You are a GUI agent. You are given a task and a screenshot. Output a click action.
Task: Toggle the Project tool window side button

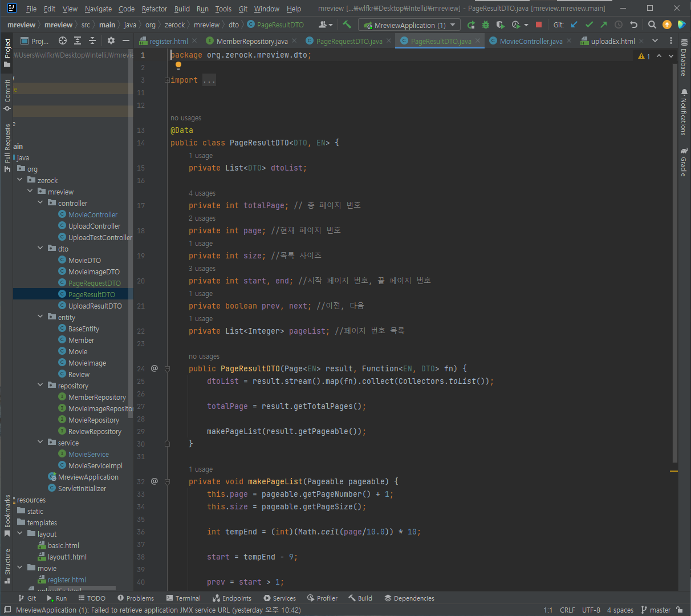click(x=7, y=52)
